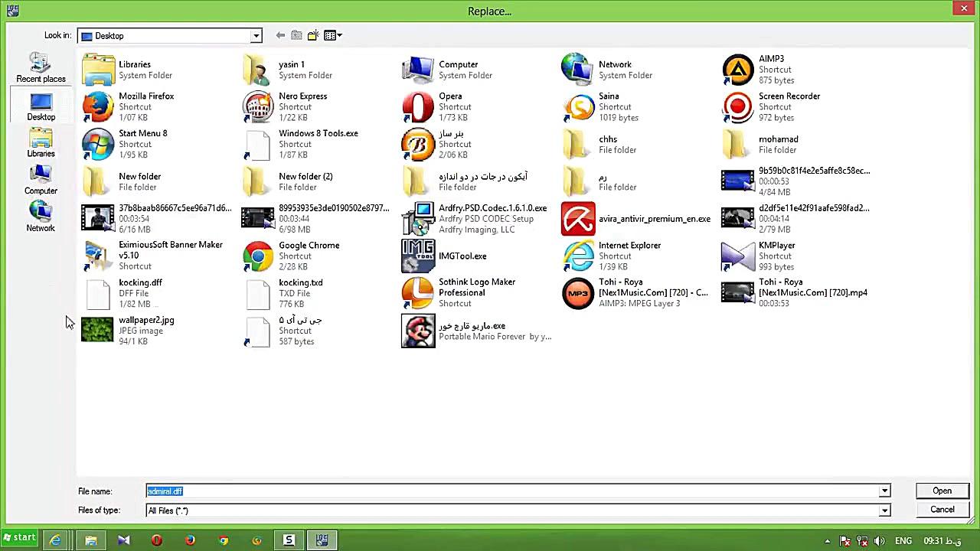Select Computer in the places sidebar
Viewport: 980px width, 551px height.
click(x=41, y=180)
